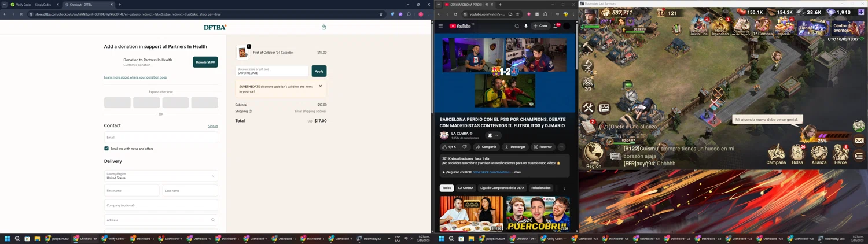This screenshot has height=244, width=868.
Task: Focus the Company (optional) field
Action: pos(161,205)
